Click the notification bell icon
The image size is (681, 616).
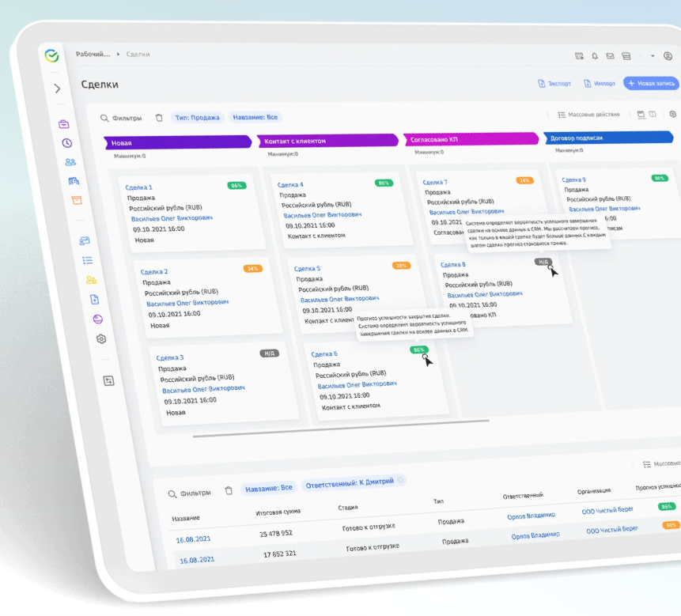595,56
